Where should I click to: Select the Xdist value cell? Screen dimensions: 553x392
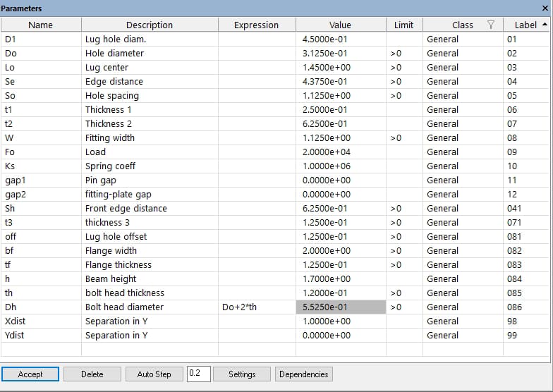click(340, 321)
